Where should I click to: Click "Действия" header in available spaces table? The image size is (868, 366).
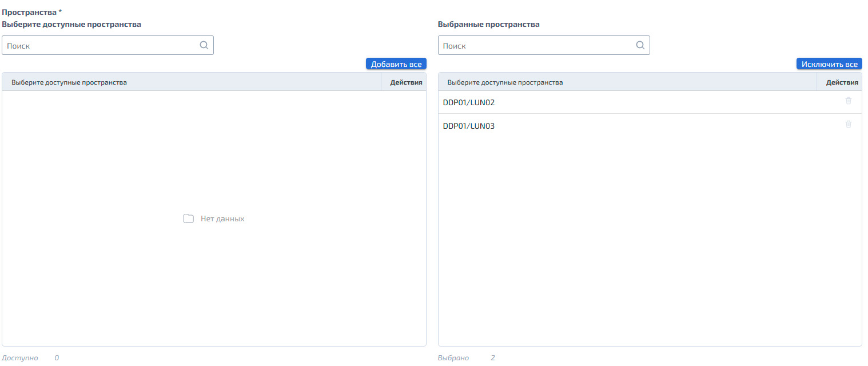pyautogui.click(x=407, y=82)
